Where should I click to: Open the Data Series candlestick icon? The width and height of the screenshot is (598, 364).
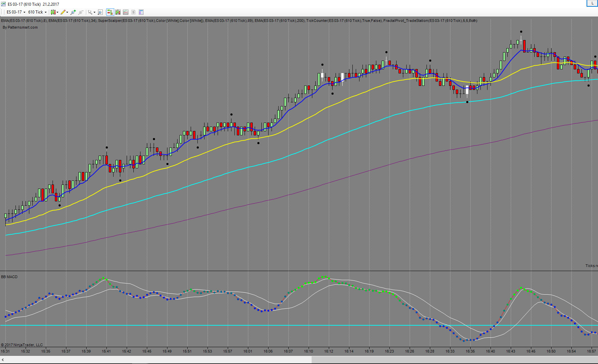pos(118,12)
